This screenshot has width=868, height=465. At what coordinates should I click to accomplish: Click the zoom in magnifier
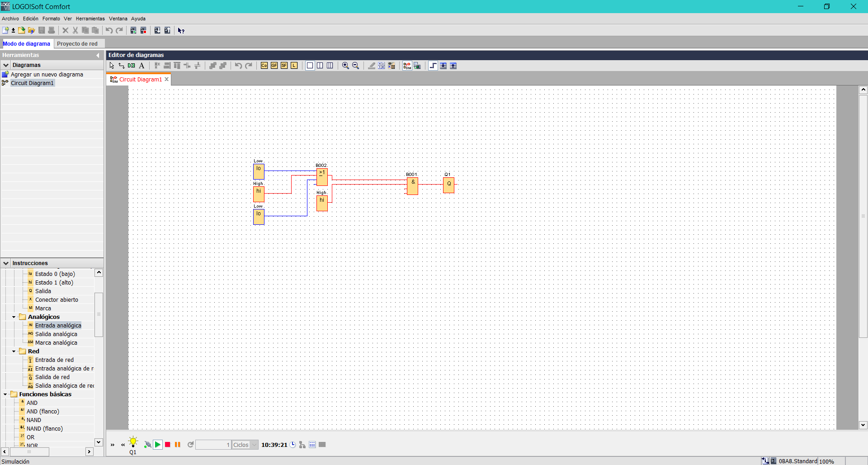click(345, 66)
